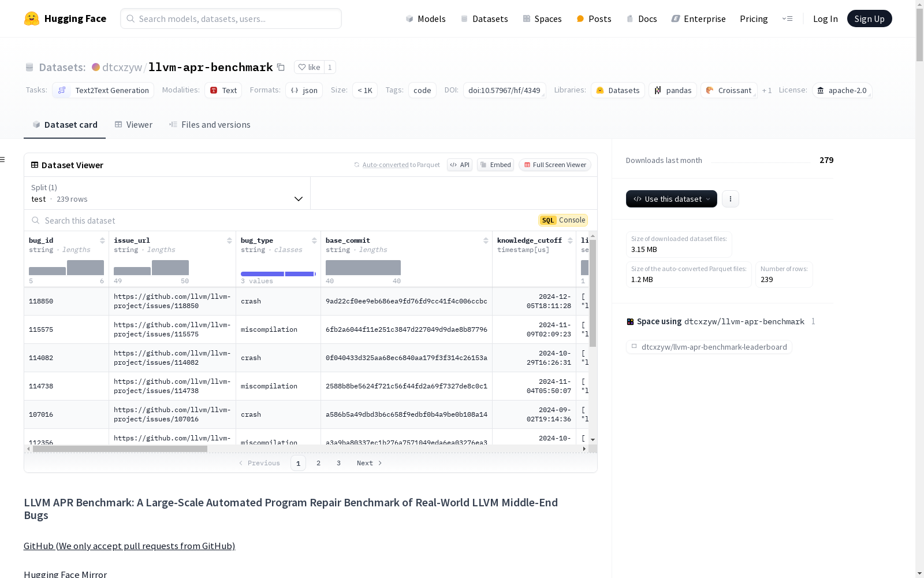
Task: Open Full Screen Viewer
Action: point(555,165)
